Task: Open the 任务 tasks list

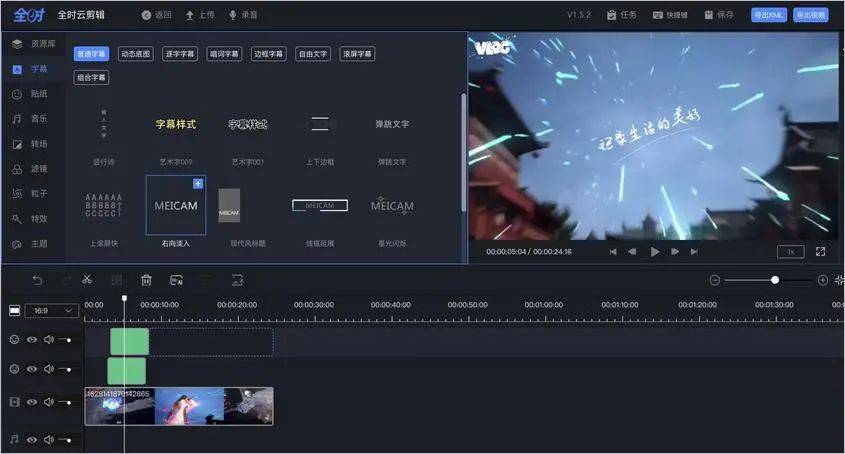Action: coord(621,15)
